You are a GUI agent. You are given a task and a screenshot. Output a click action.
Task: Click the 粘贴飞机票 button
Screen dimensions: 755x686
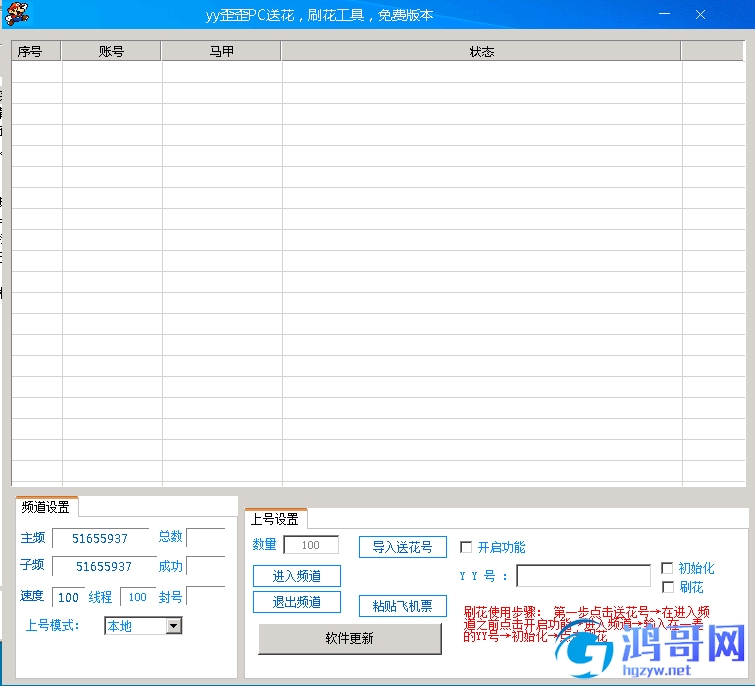(x=403, y=606)
